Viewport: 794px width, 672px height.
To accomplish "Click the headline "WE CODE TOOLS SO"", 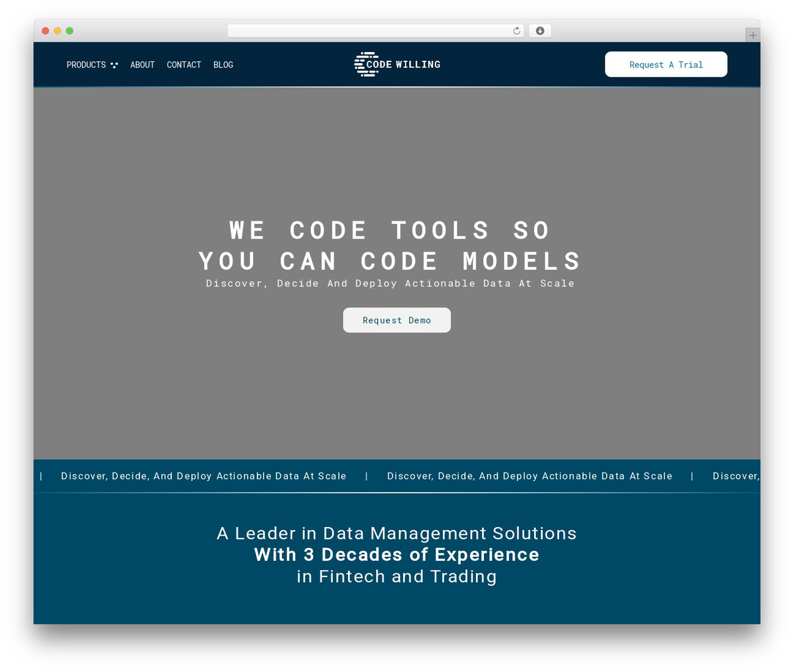I will (x=391, y=231).
